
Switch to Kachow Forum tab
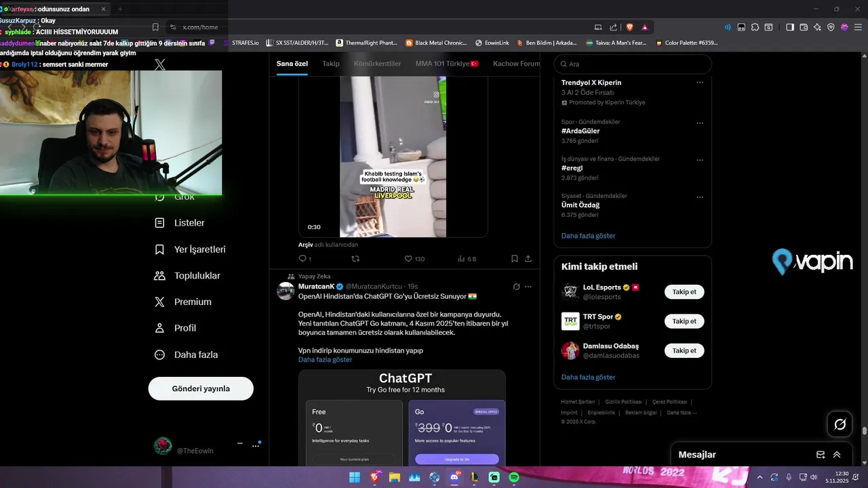517,64
